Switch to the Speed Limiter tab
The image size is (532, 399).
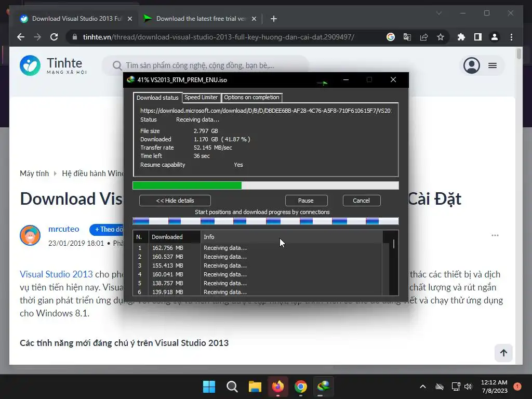pos(201,97)
